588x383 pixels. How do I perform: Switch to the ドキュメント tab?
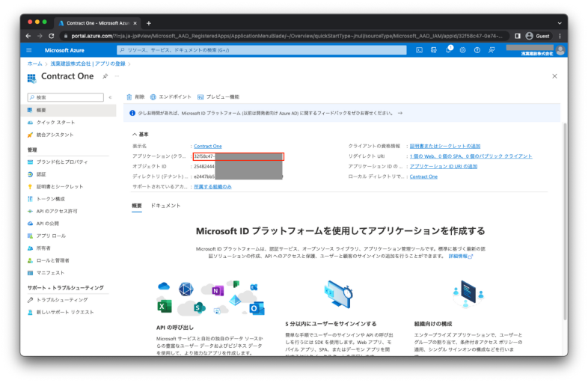(165, 206)
